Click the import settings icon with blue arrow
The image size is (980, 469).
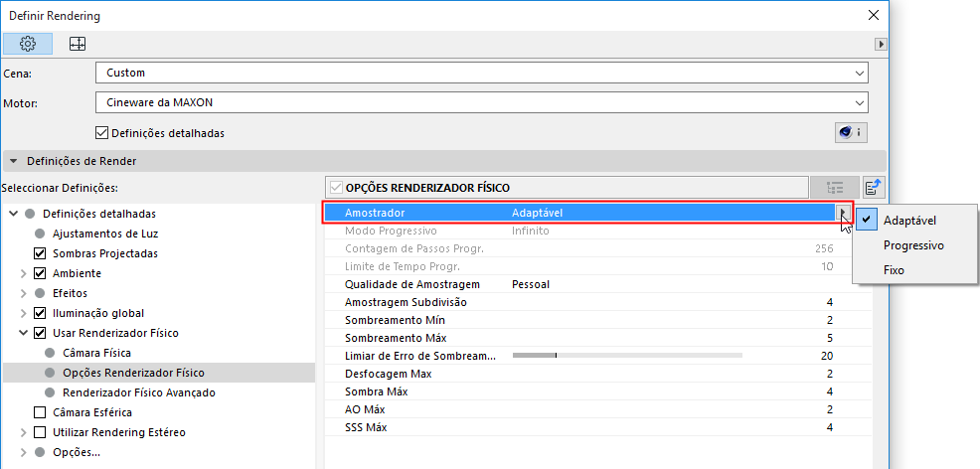pyautogui.click(x=874, y=187)
